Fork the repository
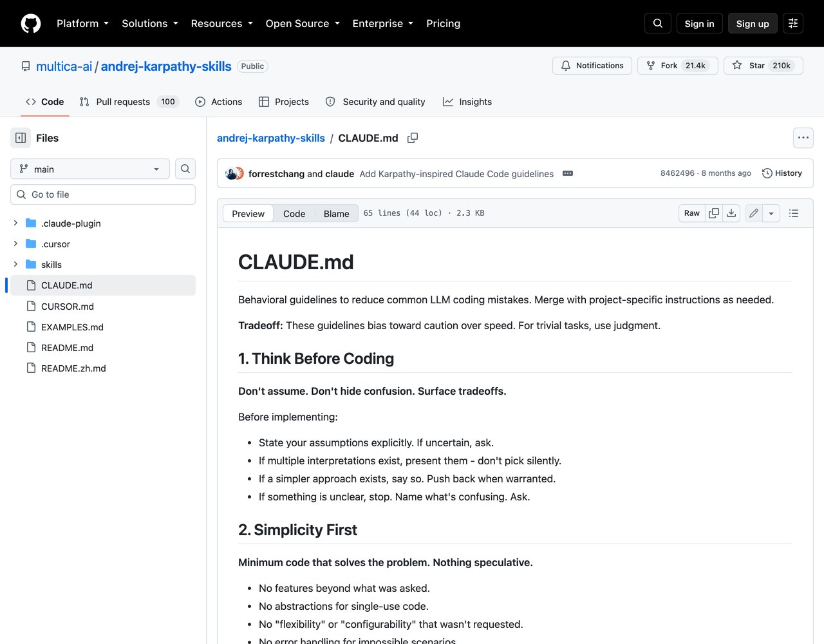Screen dimensions: 824x644 pos(677,66)
